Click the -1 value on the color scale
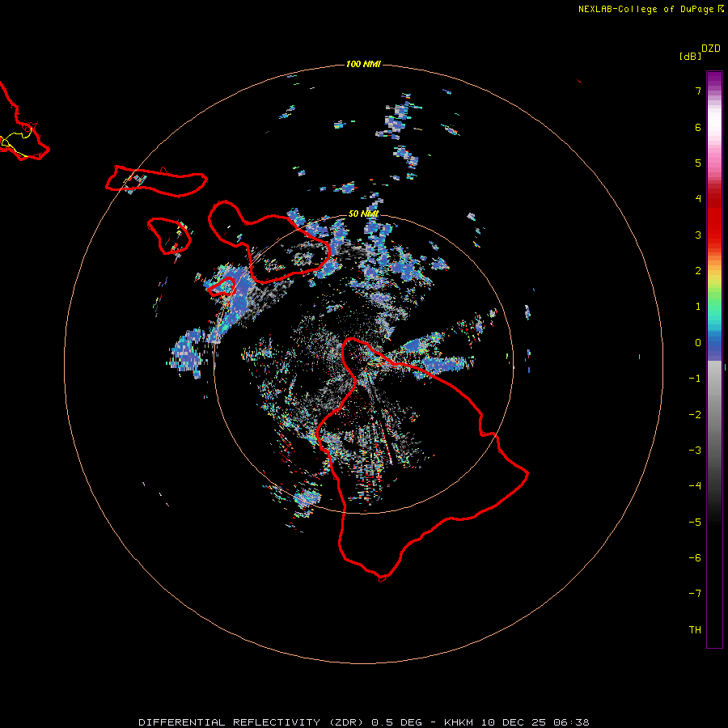Viewport: 728px width, 728px height. [x=695, y=379]
